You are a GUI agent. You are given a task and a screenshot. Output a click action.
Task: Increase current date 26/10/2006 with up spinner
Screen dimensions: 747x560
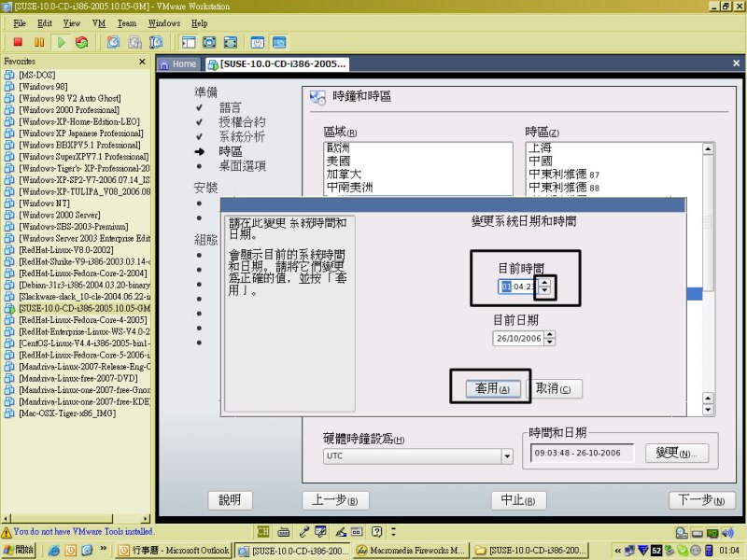[550, 335]
